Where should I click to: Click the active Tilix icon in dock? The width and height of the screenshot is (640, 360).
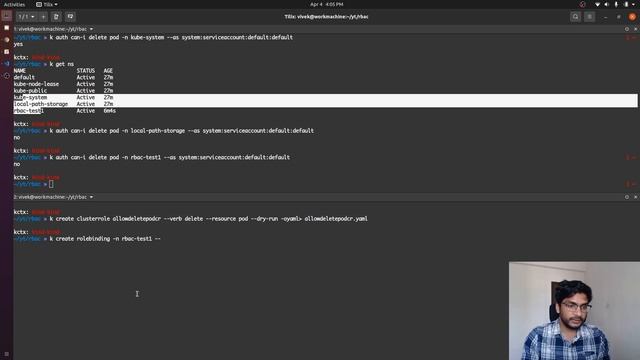pyautogui.click(x=7, y=16)
